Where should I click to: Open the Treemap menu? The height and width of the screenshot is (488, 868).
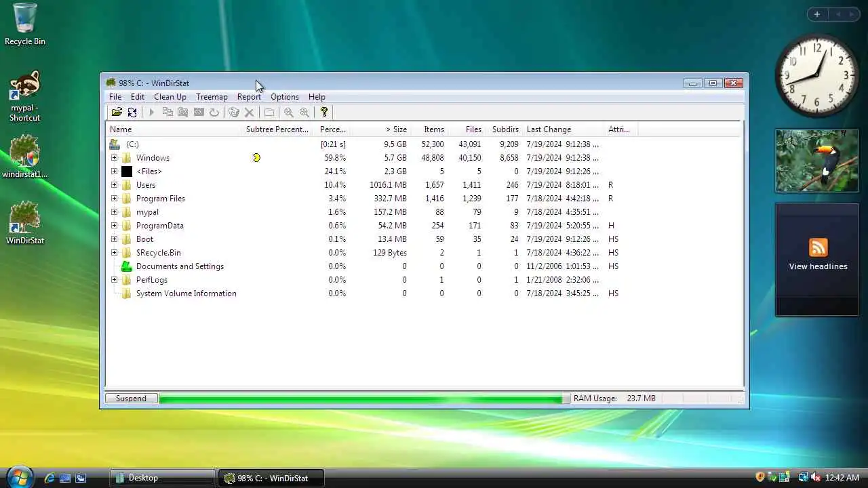(x=212, y=97)
